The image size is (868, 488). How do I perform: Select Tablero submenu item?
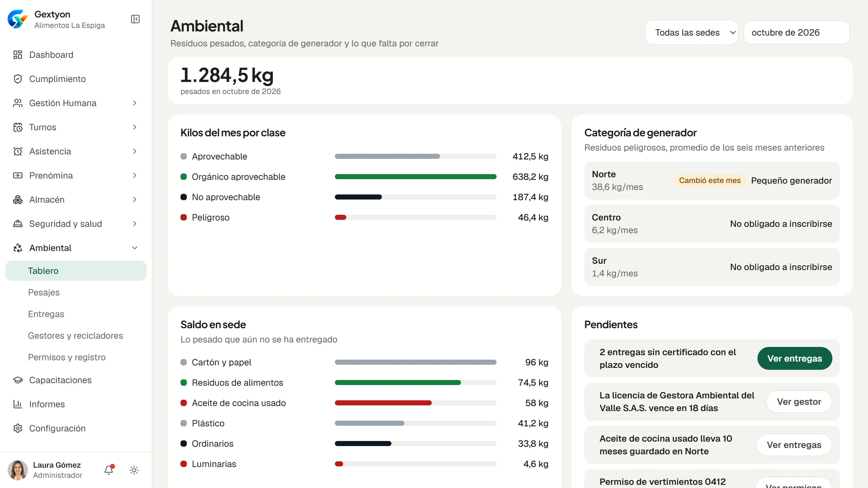76,271
